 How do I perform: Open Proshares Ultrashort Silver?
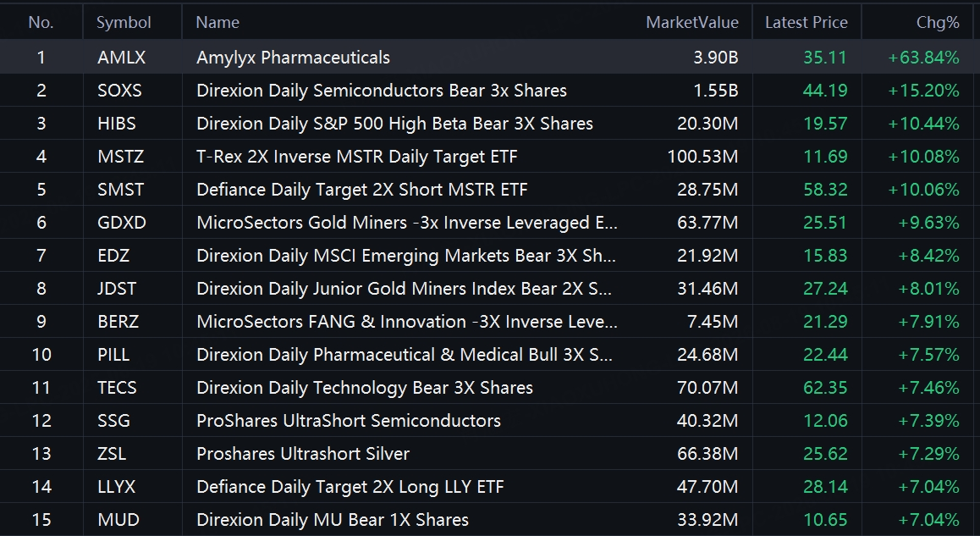(x=302, y=454)
